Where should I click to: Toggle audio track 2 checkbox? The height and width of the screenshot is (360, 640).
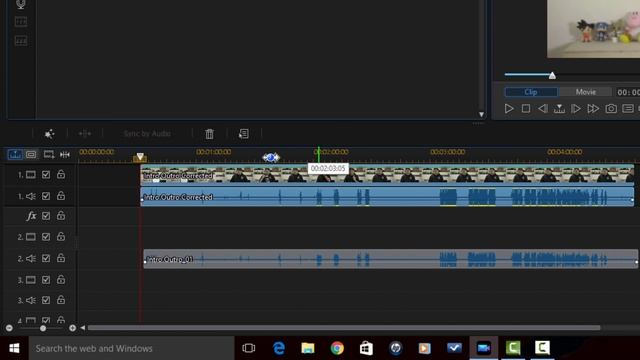point(46,258)
